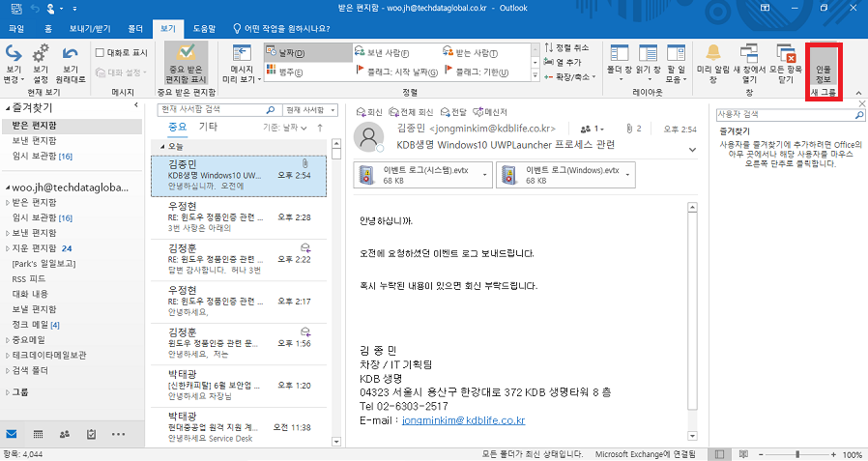Open 기준: 날짜 sort dropdown

(284, 128)
